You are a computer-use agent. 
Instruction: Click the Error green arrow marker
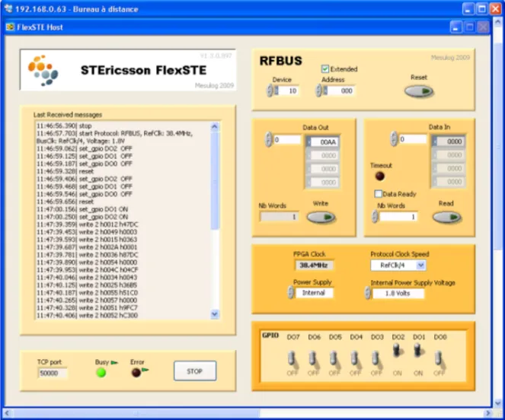(145, 370)
